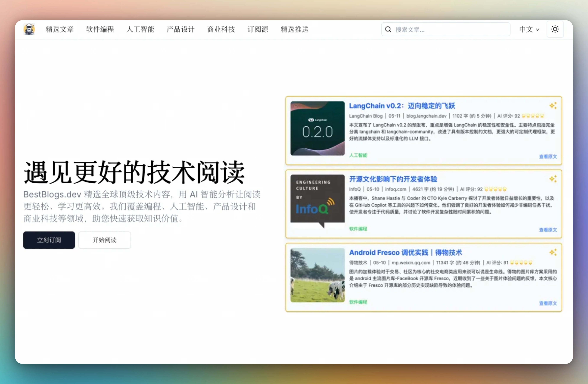Screen dimensions: 588x384
Task: Open the 中文 language dropdown
Action: click(x=529, y=29)
